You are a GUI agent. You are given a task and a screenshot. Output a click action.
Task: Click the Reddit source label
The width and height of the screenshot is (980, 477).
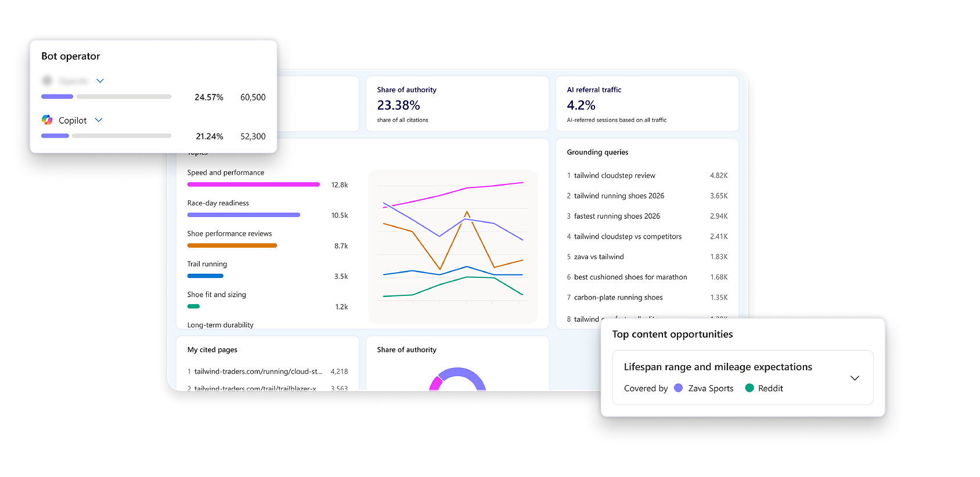point(770,388)
